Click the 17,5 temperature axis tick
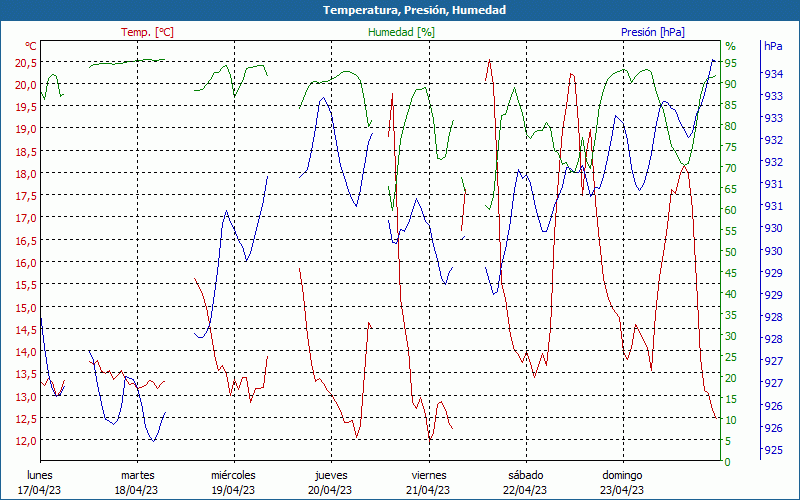 click(26, 196)
